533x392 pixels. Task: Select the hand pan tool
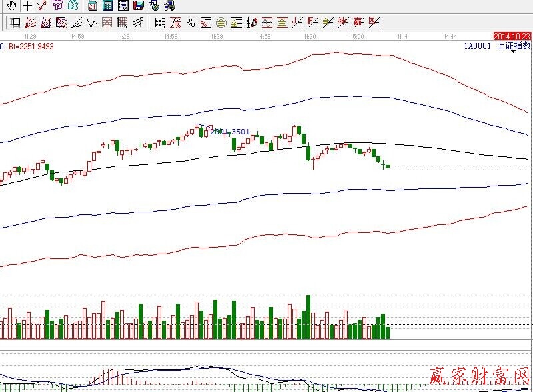click(11, 6)
